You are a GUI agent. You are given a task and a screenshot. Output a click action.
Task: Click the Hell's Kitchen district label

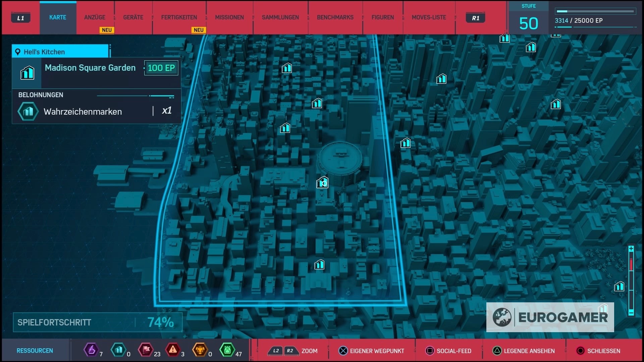44,52
